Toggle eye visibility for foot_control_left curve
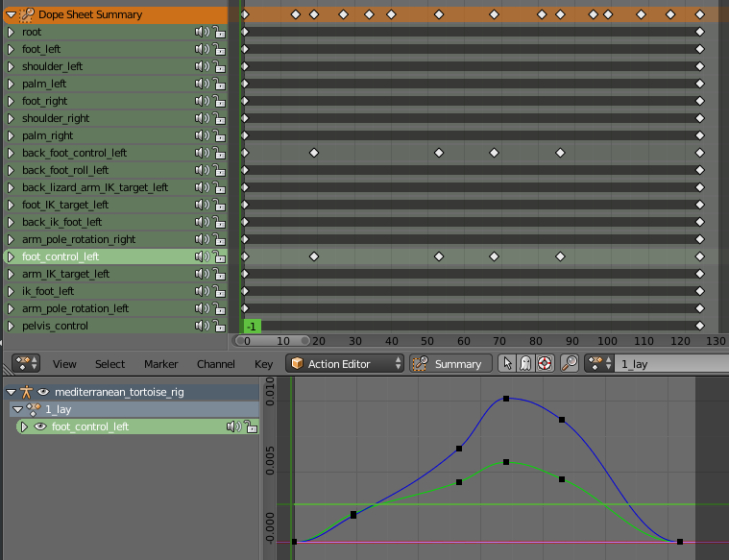 pos(40,426)
